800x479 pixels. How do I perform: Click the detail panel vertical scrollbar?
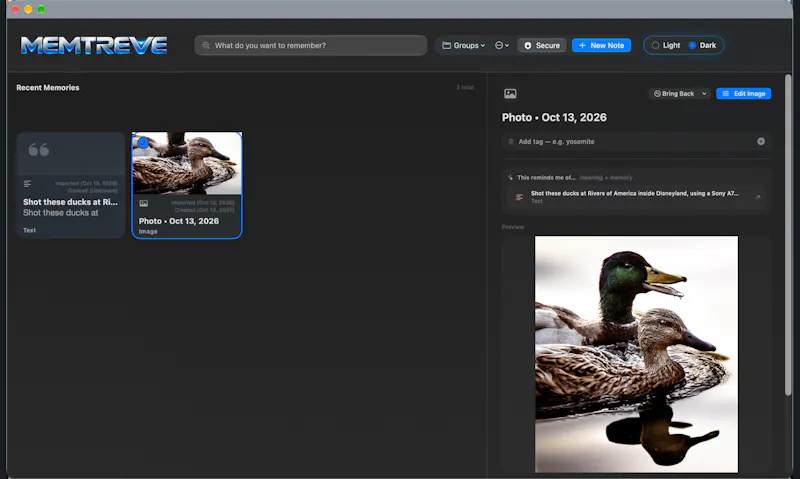pos(788,235)
